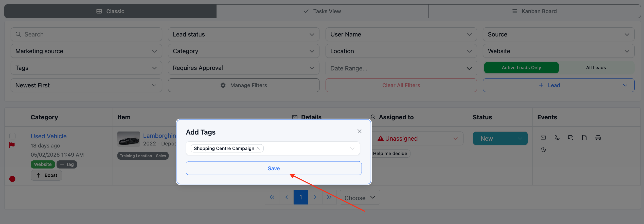Screen dimensions: 644x224
Task: Tick the lead row checkbox
Action: pos(12,136)
